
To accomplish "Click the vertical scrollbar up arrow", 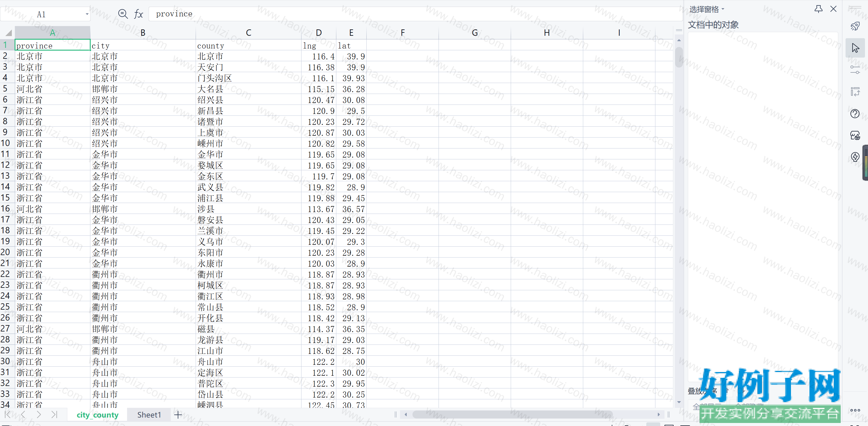I will click(679, 40).
